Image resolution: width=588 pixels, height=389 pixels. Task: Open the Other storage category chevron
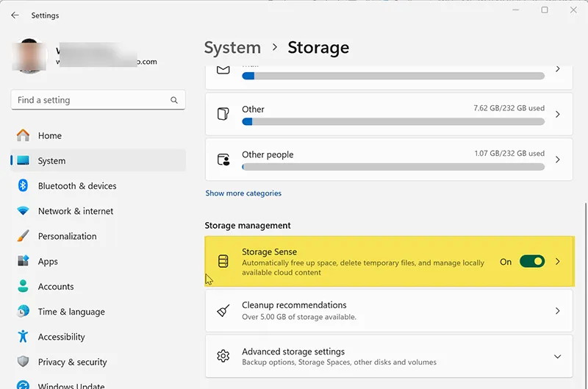click(x=557, y=114)
